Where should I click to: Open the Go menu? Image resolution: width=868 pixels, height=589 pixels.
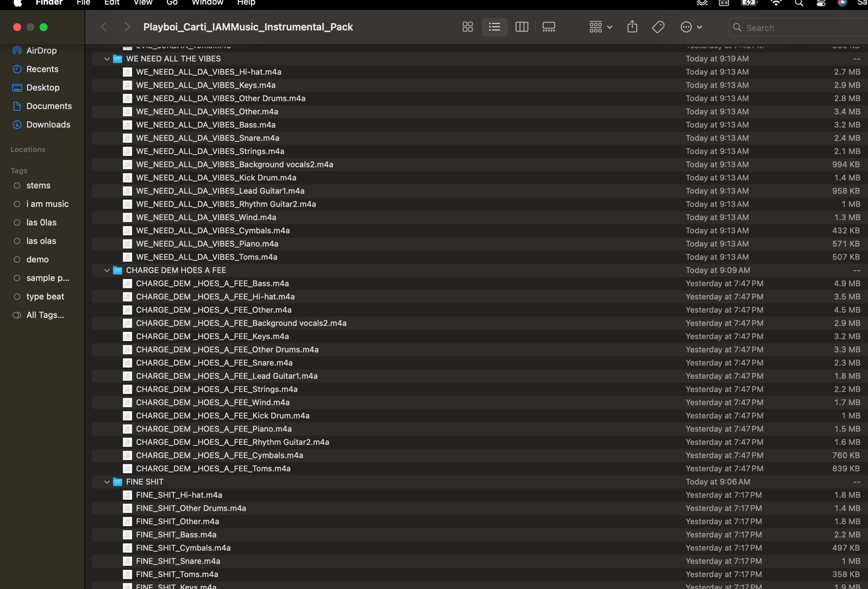(172, 3)
